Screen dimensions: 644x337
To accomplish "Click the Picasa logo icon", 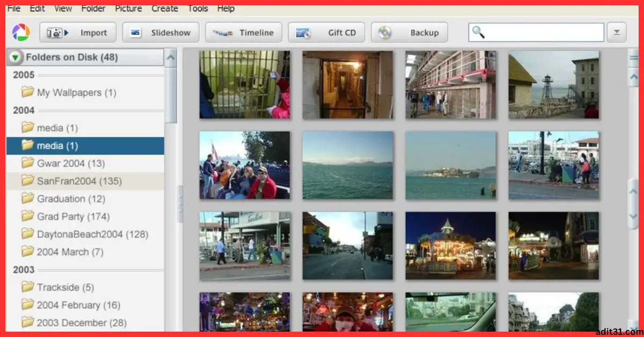I will click(x=20, y=33).
